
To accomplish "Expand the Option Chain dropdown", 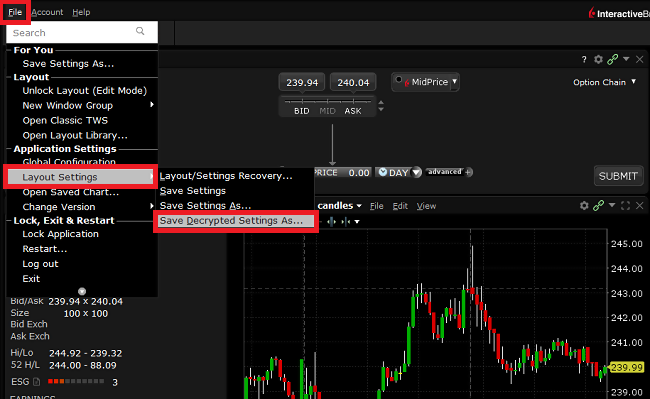I will (x=604, y=82).
